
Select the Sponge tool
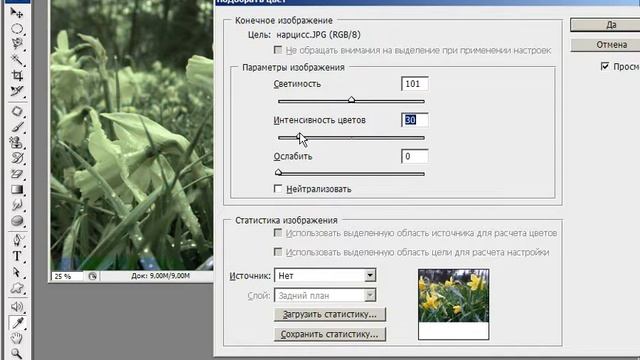click(17, 221)
